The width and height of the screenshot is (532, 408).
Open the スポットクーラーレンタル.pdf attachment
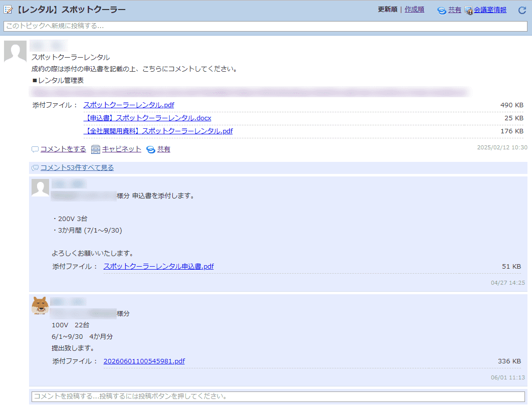coord(129,105)
